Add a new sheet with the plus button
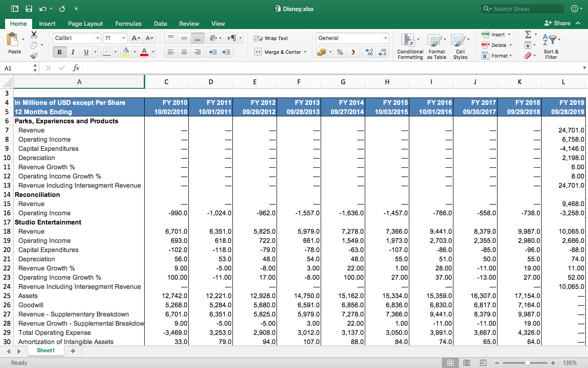Viewport: 588px width, 368px height. [73, 351]
